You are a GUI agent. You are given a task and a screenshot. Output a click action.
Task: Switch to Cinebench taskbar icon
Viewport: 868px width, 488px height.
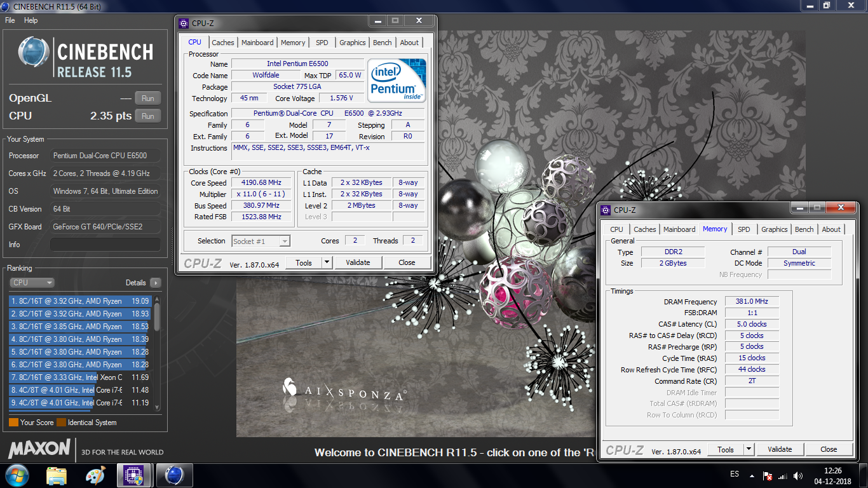click(x=174, y=475)
